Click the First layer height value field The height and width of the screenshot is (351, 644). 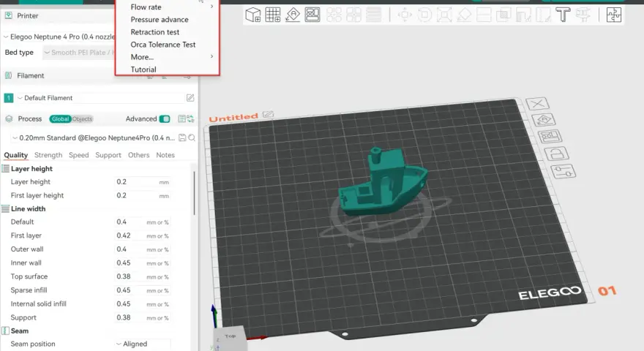tap(143, 195)
